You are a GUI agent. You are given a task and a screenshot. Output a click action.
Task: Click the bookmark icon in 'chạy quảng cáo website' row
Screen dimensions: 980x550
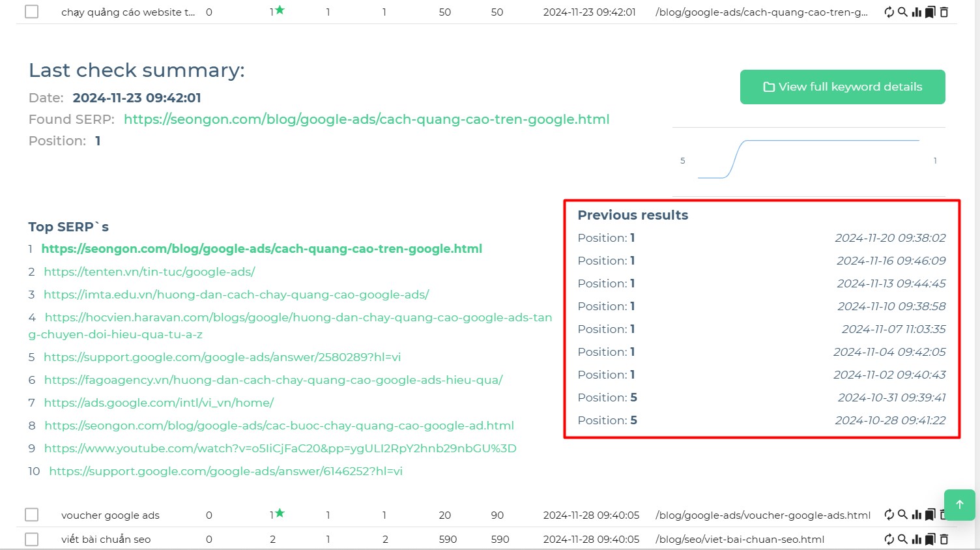tap(930, 12)
